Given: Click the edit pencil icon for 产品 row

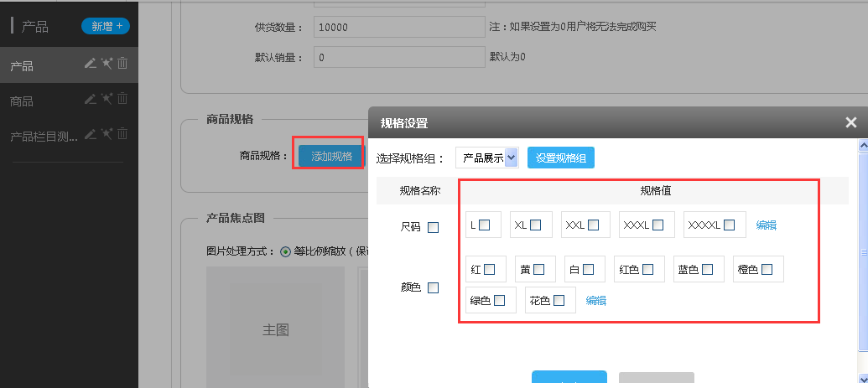Looking at the screenshot, I should pyautogui.click(x=90, y=64).
